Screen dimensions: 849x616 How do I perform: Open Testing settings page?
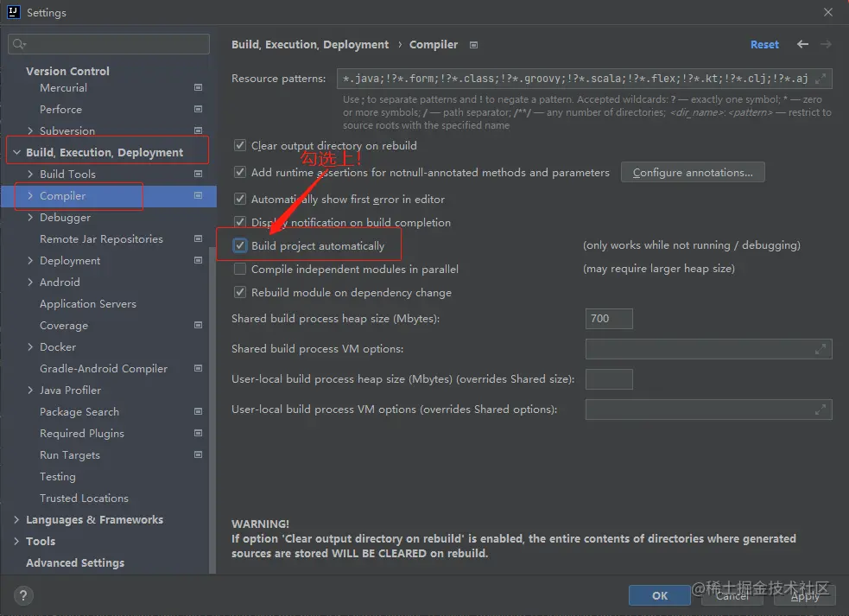(x=57, y=477)
